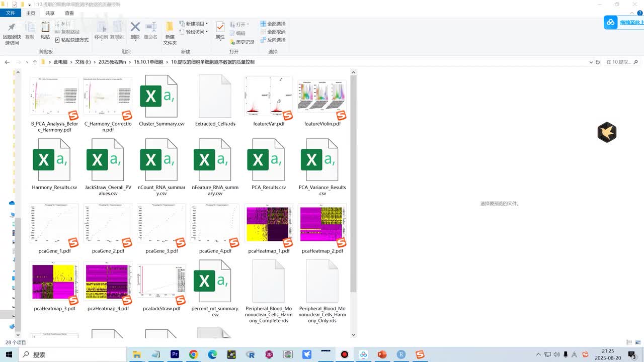
Task: Click the 新建文件夹 folder icon
Action: (x=170, y=27)
